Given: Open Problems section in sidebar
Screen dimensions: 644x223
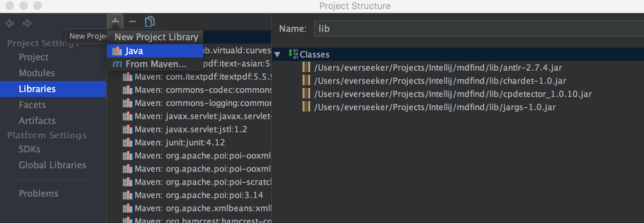Looking at the screenshot, I should pos(39,194).
